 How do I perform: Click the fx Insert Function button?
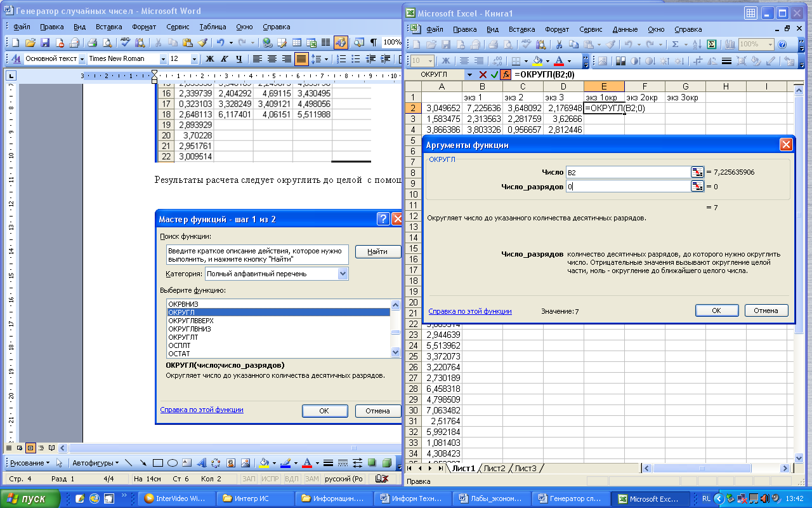[506, 75]
